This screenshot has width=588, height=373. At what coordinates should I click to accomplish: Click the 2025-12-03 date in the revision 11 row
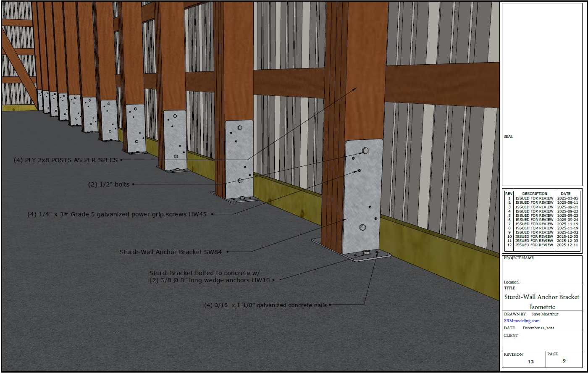point(568,241)
